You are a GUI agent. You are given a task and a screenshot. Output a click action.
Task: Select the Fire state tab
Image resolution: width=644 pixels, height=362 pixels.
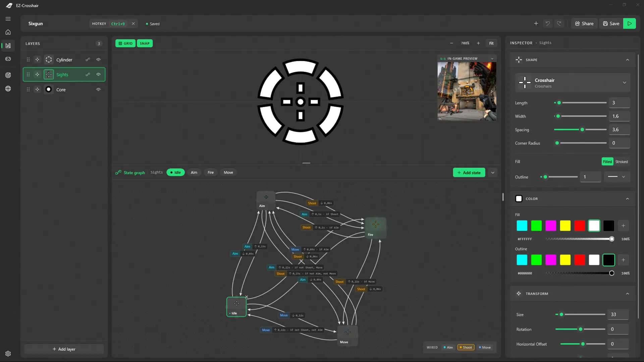point(211,172)
